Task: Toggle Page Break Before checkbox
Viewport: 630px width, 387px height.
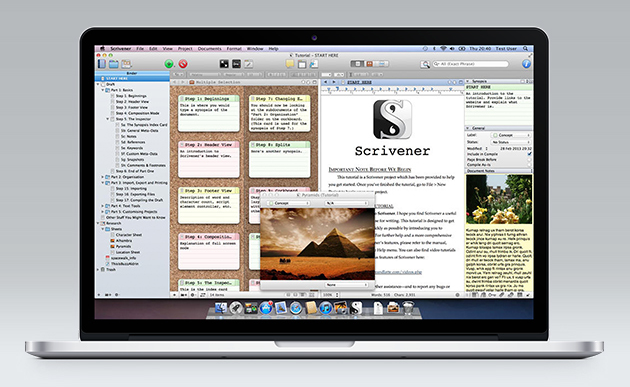Action: click(x=530, y=160)
